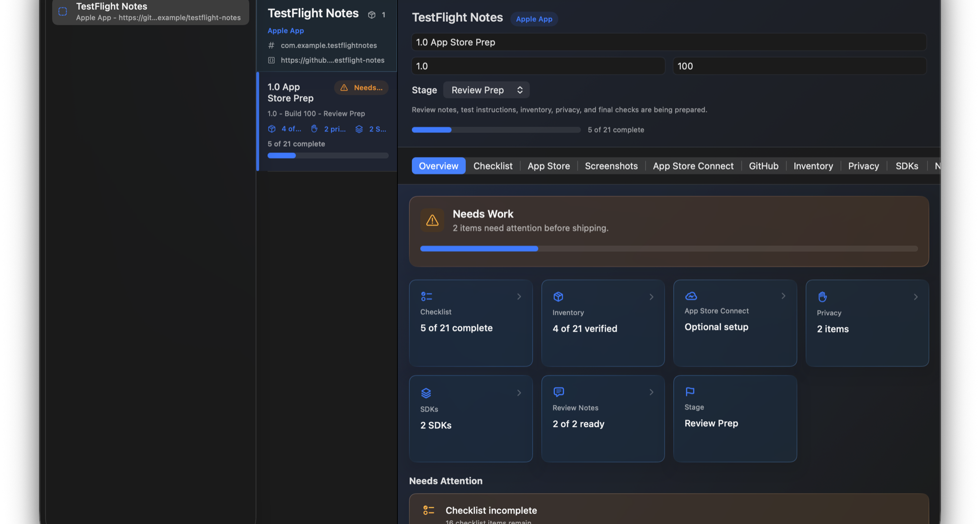Expand the SDKs card chevron
The image size is (980, 524).
pos(519,393)
